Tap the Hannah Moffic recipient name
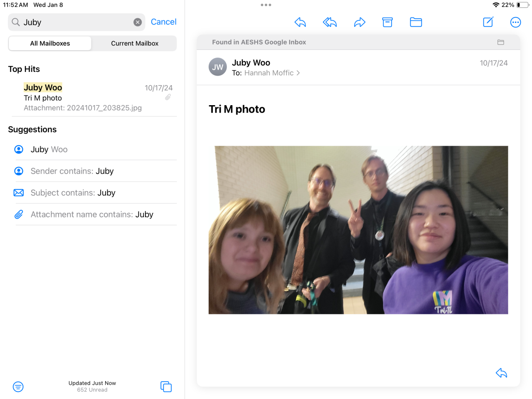532x399 pixels. (269, 73)
